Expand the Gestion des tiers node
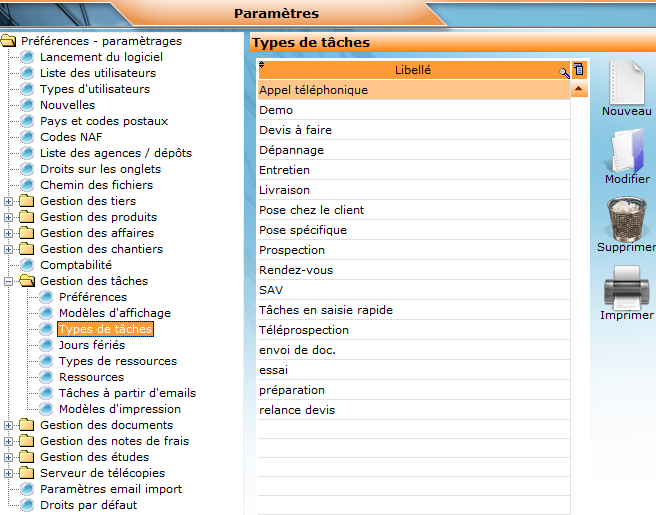This screenshot has height=515, width=656. (x=8, y=202)
